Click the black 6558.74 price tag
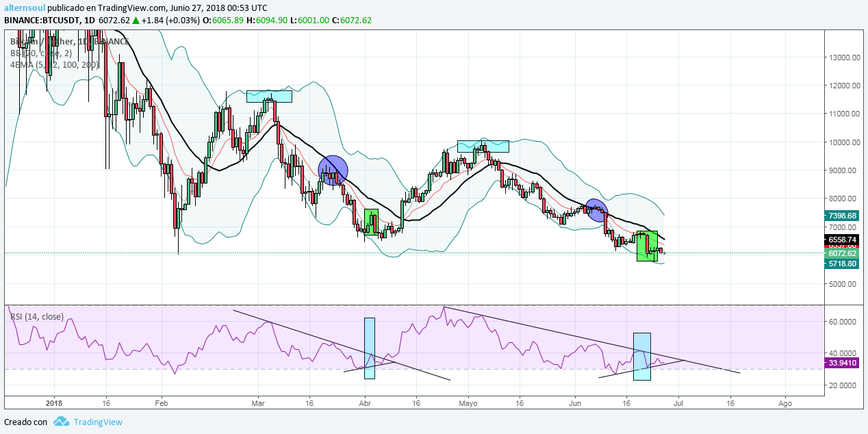The image size is (868, 434). pos(842,240)
